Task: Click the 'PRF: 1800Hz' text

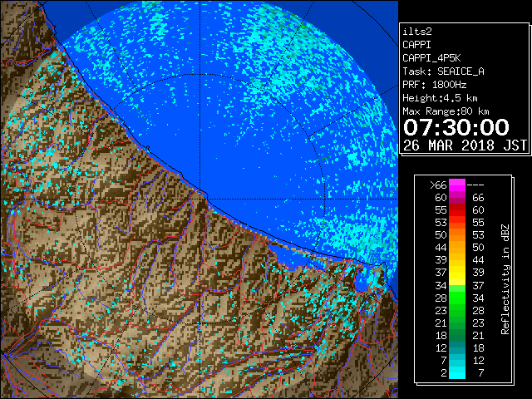Action: pos(434,85)
